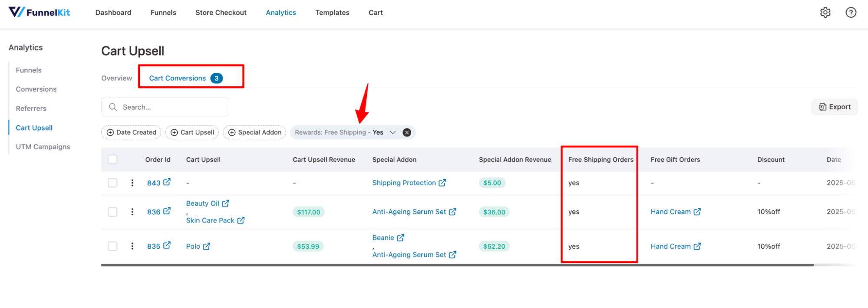Open order 843 link
868x308 pixels.
tap(154, 183)
